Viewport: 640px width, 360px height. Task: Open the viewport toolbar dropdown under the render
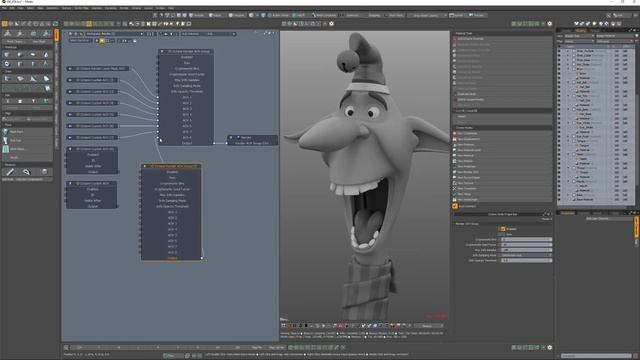pyautogui.click(x=429, y=326)
